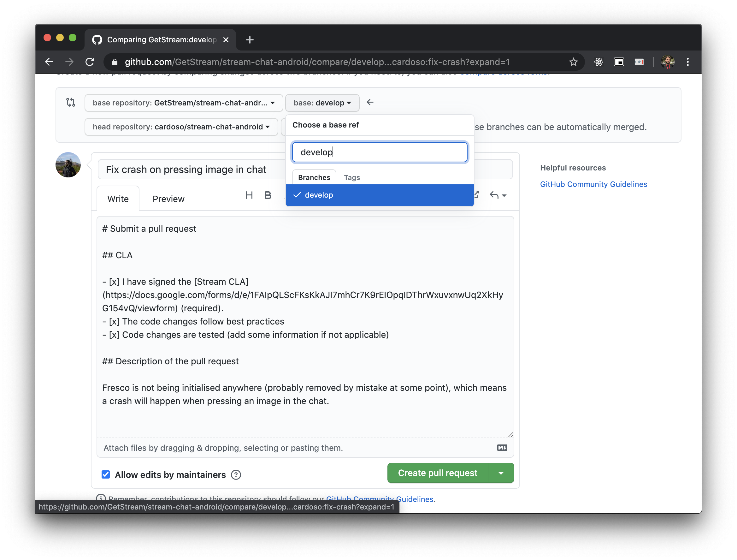737x560 pixels.
Task: Select Tags tab in base ref chooser
Action: (351, 177)
